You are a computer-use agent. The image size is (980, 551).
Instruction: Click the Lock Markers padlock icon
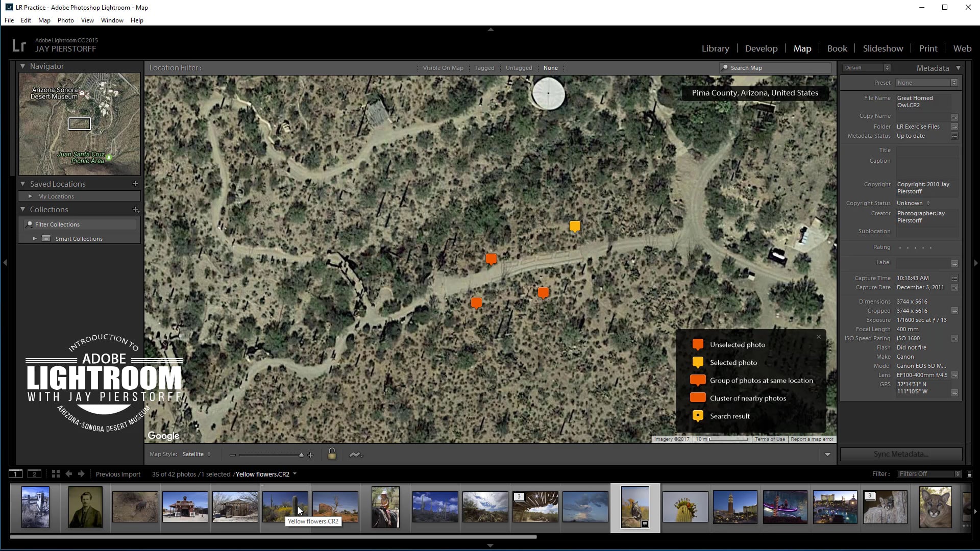click(x=332, y=454)
